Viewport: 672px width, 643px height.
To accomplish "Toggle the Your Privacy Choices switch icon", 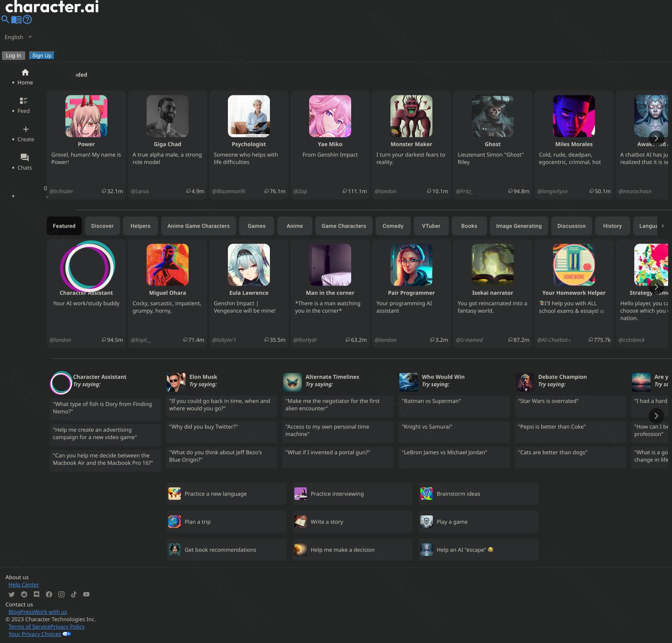I will pos(67,634).
